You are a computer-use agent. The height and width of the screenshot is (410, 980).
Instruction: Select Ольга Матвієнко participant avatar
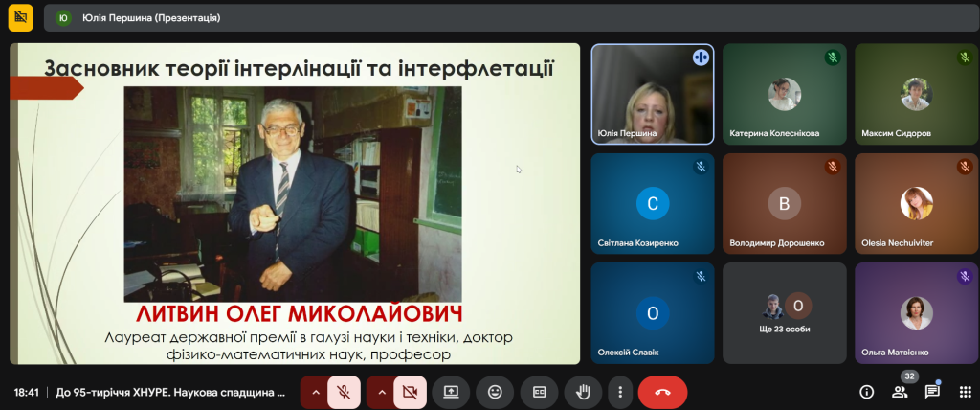916,313
